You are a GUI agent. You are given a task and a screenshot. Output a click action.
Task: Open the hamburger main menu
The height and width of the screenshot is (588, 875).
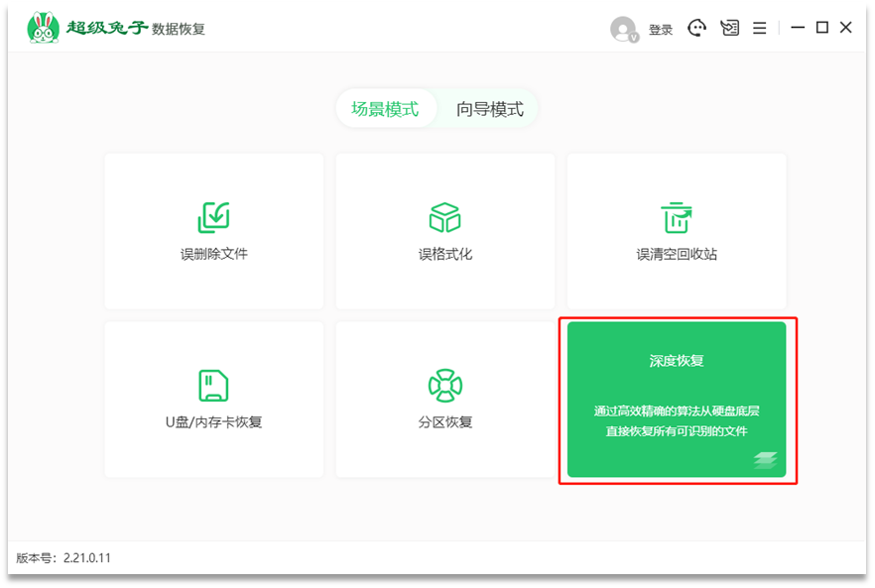tap(760, 29)
